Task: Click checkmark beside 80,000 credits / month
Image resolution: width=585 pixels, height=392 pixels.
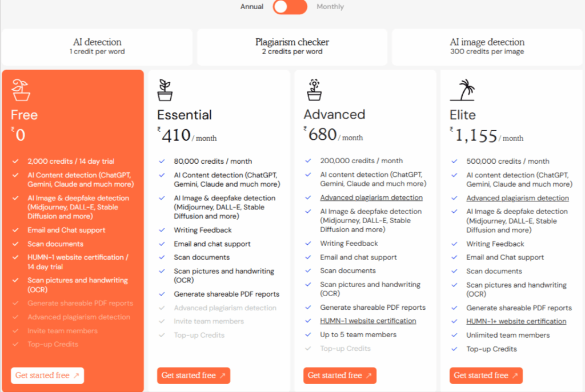Action: point(162,161)
